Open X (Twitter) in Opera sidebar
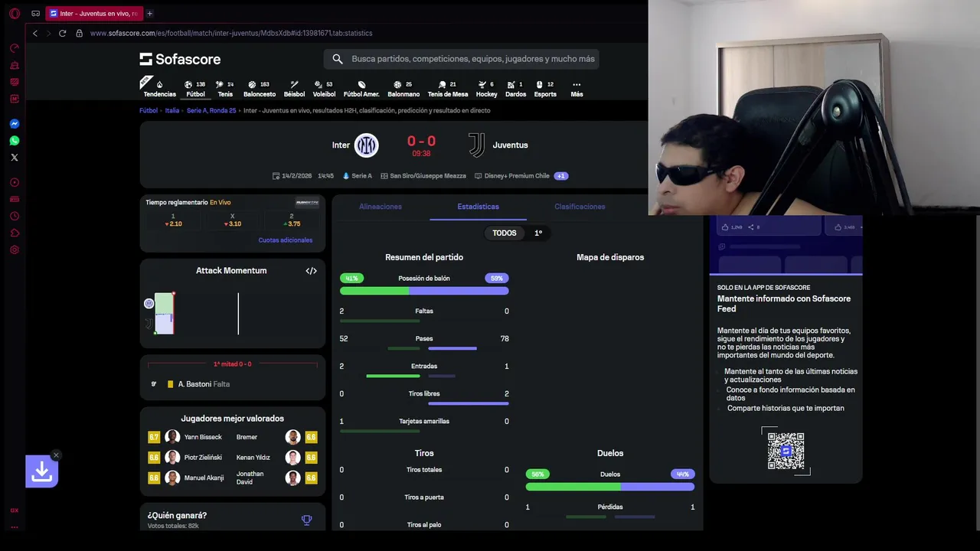Viewport: 980px width, 551px height. pyautogui.click(x=14, y=158)
